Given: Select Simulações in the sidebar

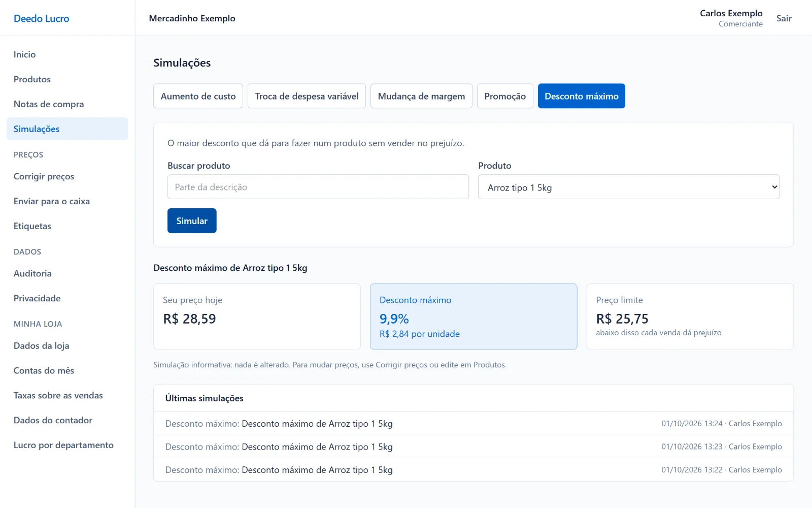Looking at the screenshot, I should (67, 129).
